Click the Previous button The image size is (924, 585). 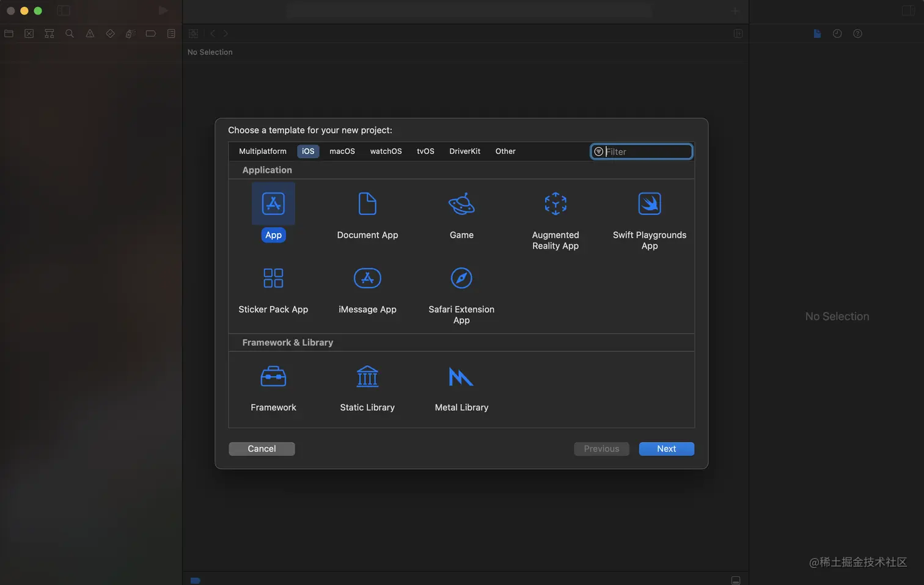click(601, 449)
